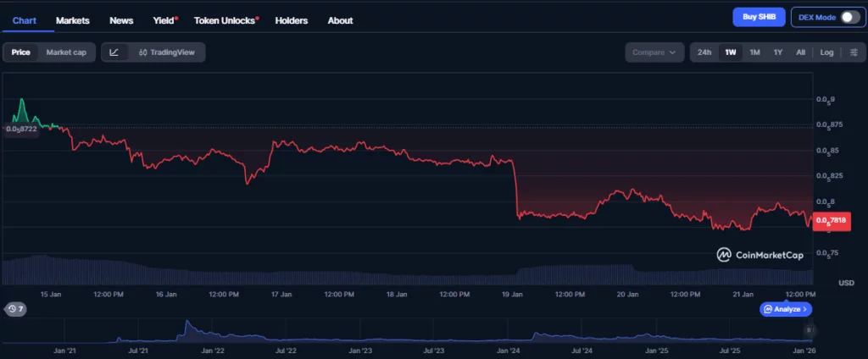Select the Market cap view
Viewport: 868px width, 359px height.
pos(66,52)
